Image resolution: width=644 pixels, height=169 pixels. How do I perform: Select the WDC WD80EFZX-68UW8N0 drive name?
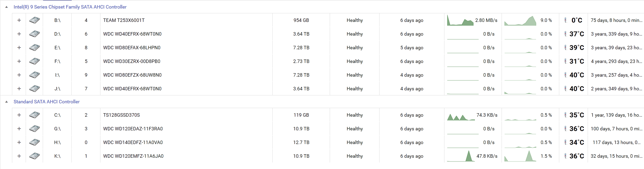click(132, 75)
